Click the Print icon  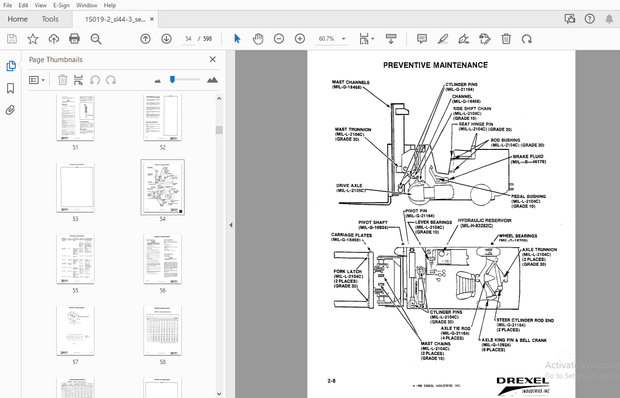click(74, 39)
